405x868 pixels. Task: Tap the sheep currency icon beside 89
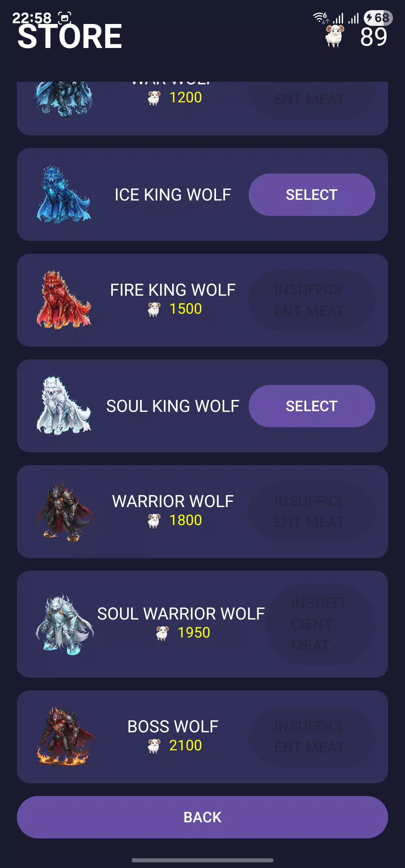tap(334, 36)
